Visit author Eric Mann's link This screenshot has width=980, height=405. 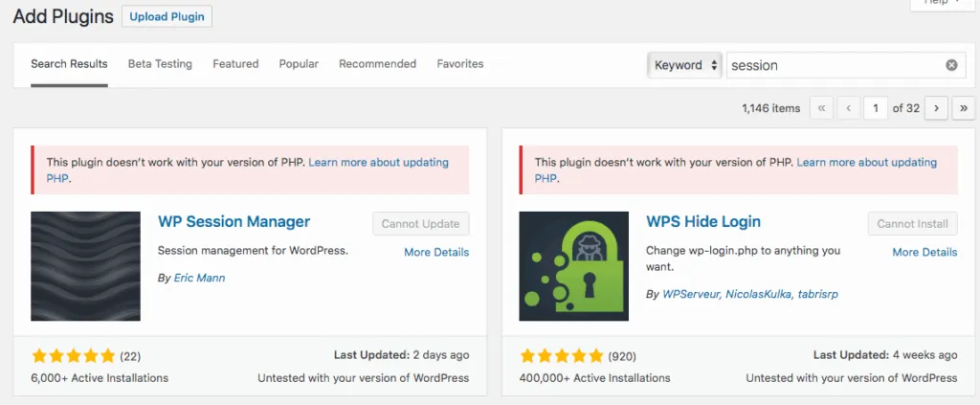click(x=199, y=278)
